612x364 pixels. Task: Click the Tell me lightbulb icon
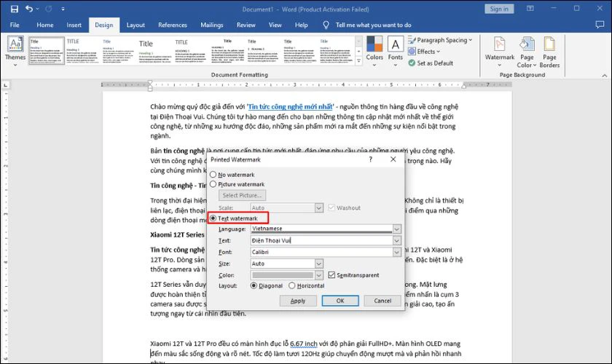pyautogui.click(x=326, y=25)
